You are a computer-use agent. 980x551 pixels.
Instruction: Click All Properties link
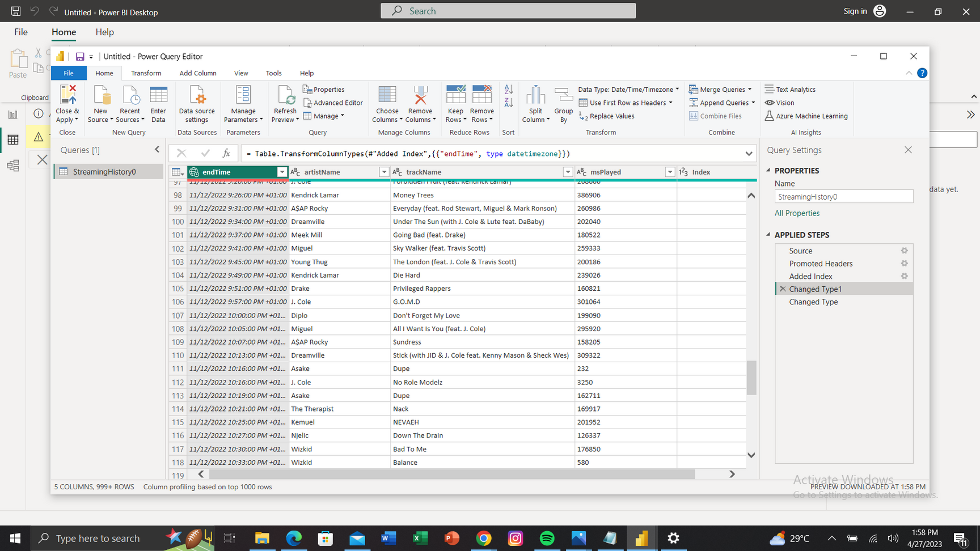(x=797, y=213)
